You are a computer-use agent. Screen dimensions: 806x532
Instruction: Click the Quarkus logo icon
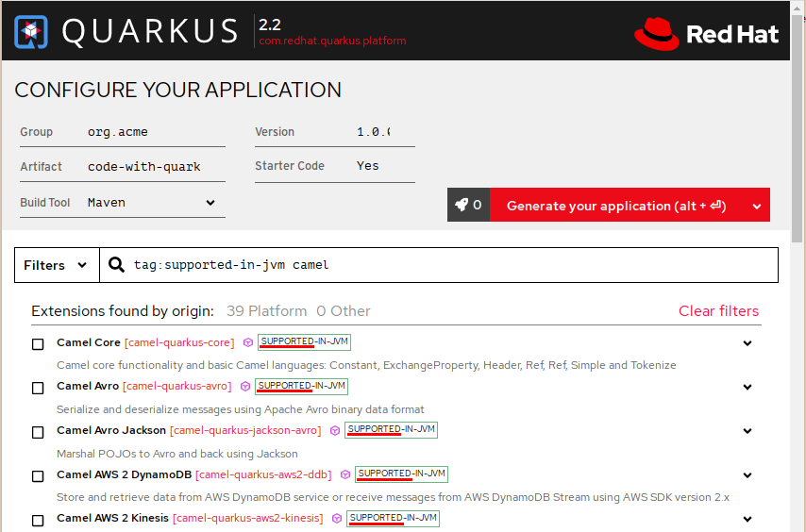click(x=31, y=32)
